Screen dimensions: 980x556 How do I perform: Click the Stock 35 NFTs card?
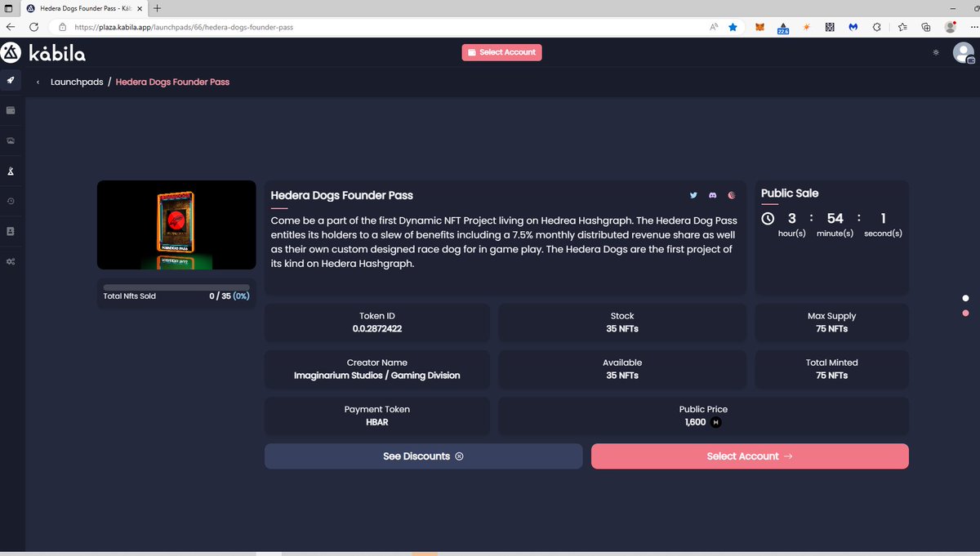click(x=622, y=322)
